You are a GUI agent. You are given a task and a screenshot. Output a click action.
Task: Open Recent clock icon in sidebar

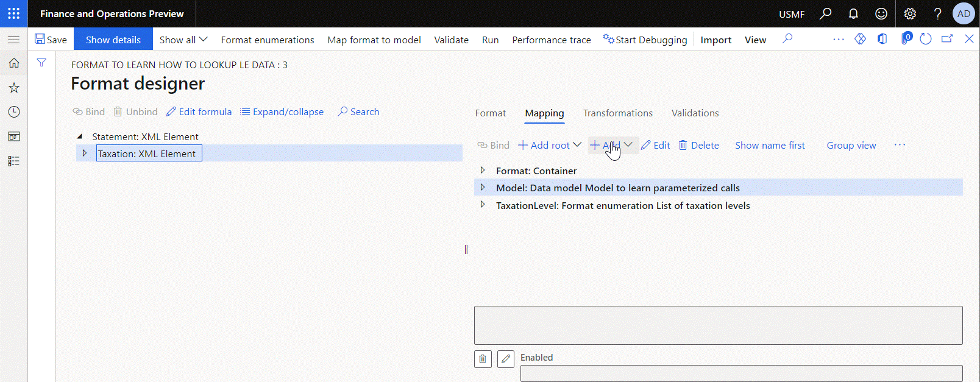[x=13, y=112]
